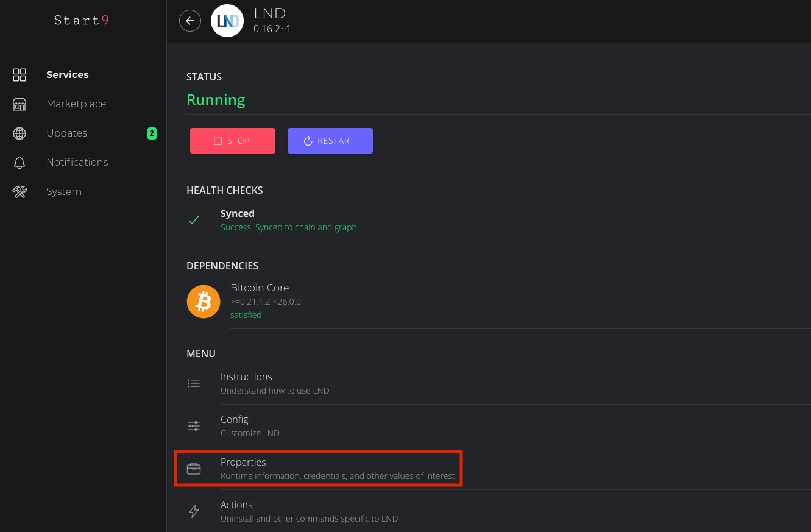Click the Start9 logo text
The width and height of the screenshot is (811, 532).
82,21
